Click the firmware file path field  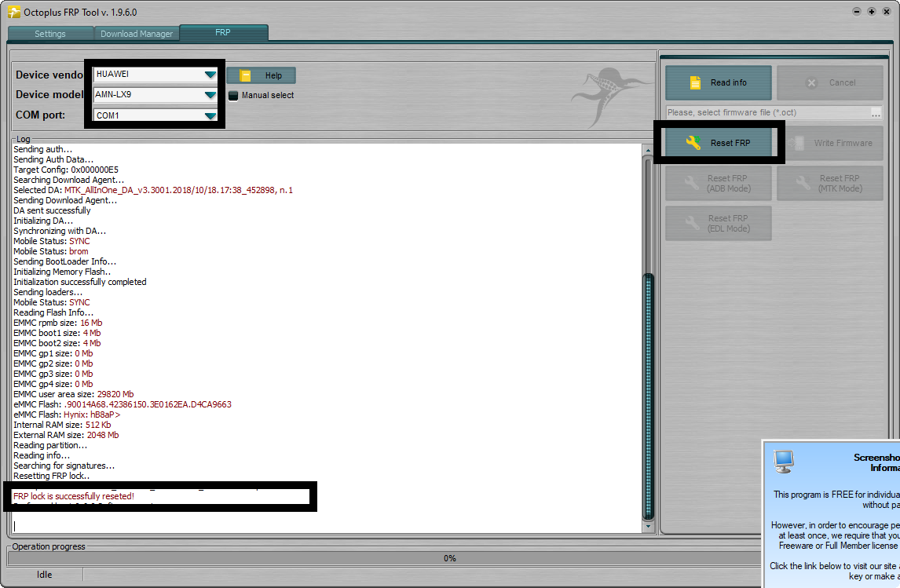[x=768, y=112]
